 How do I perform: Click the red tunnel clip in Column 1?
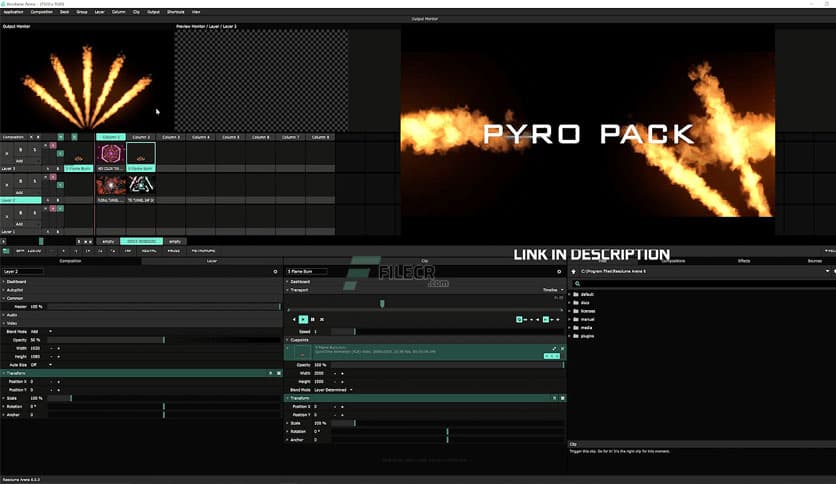click(110, 185)
